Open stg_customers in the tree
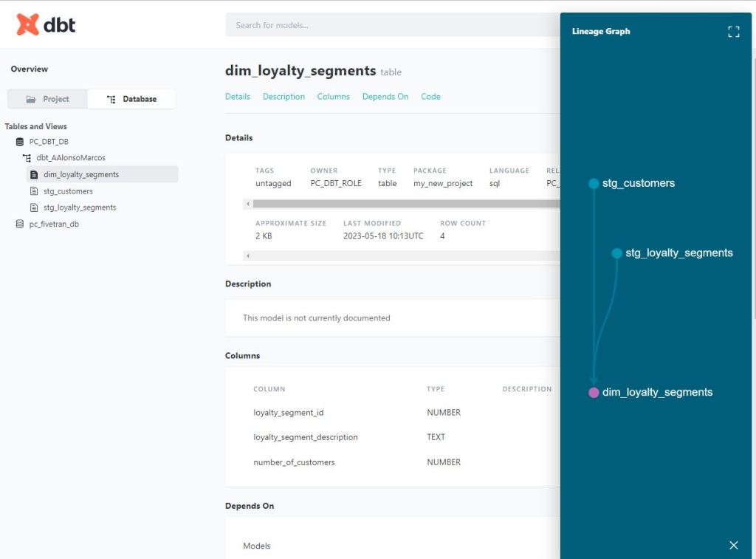Viewport: 756px width, 559px height. tap(68, 191)
